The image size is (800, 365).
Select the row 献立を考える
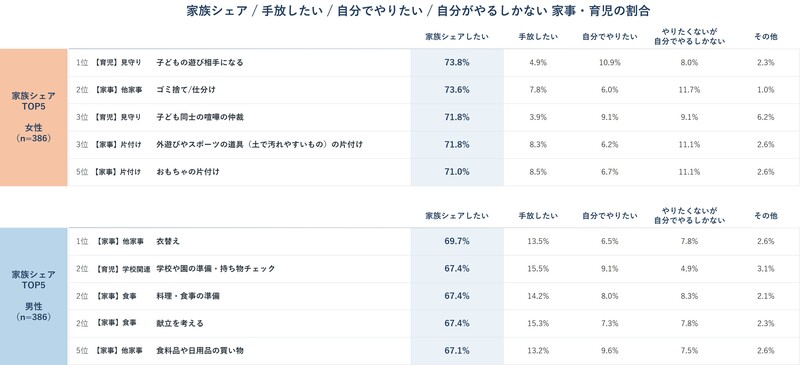point(434,324)
